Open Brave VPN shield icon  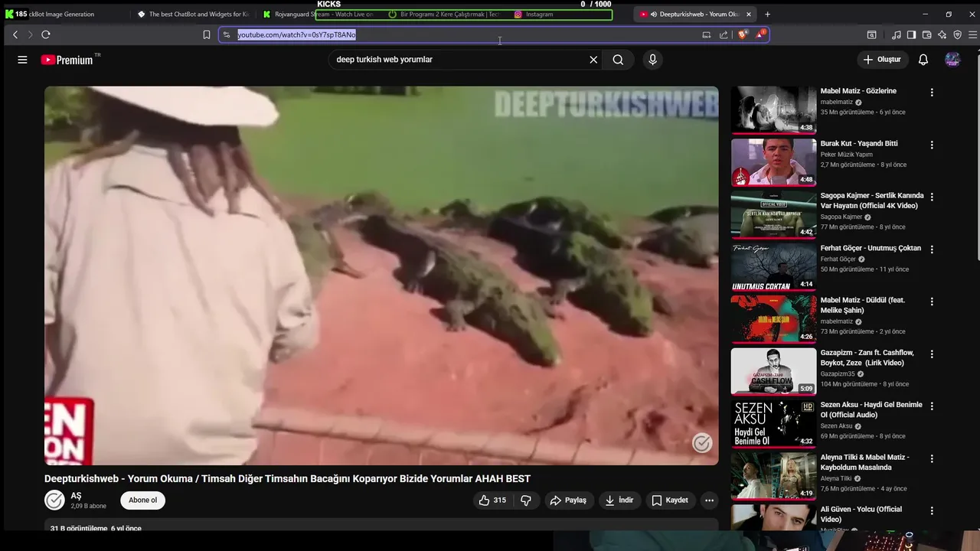tap(957, 34)
